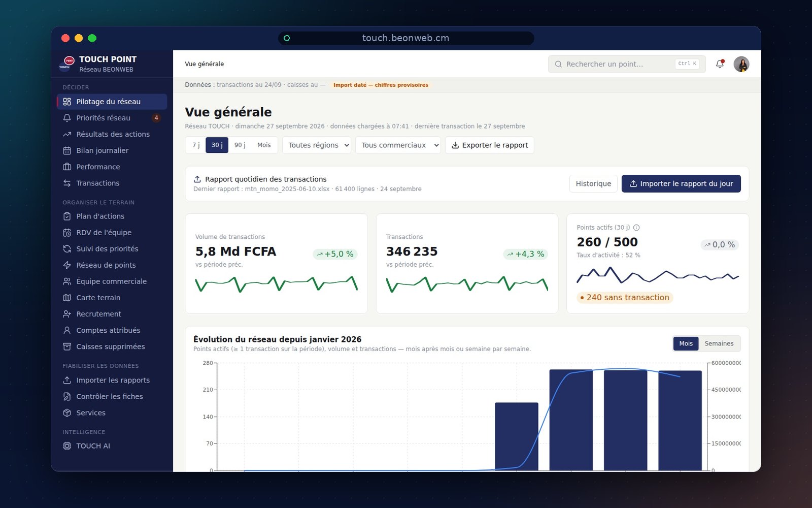Screen dimensions: 812x508
Task: Click the 5,8 Md FCFA volume value
Action: (x=236, y=251)
